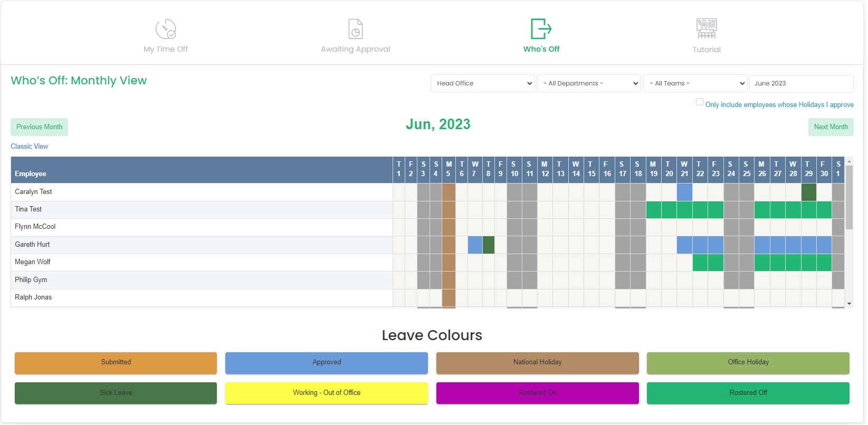Screen dimensions: 868x425
Task: Select the Rostered On purple swatch
Action: coord(537,393)
